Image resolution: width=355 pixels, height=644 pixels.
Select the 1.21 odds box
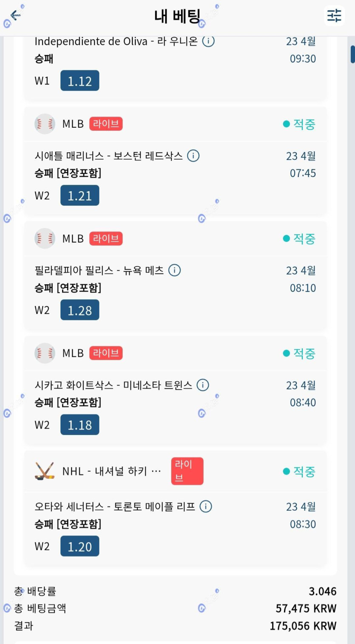[80, 195]
